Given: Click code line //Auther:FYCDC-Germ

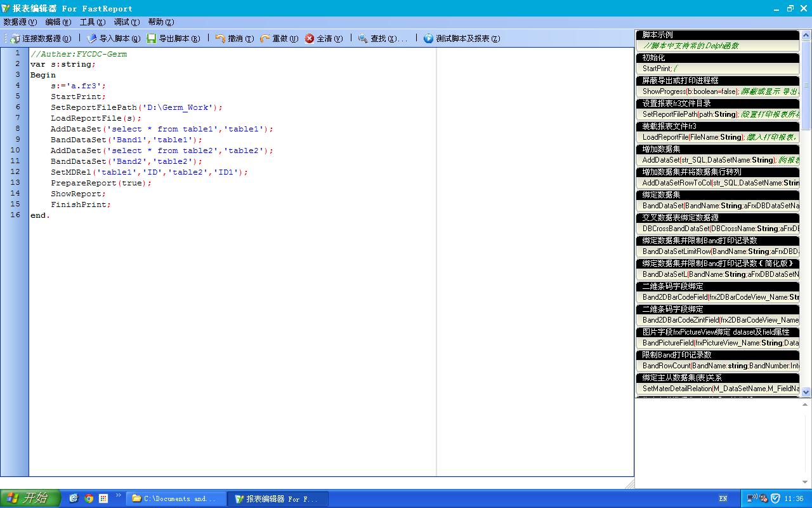Looking at the screenshot, I should tap(79, 54).
